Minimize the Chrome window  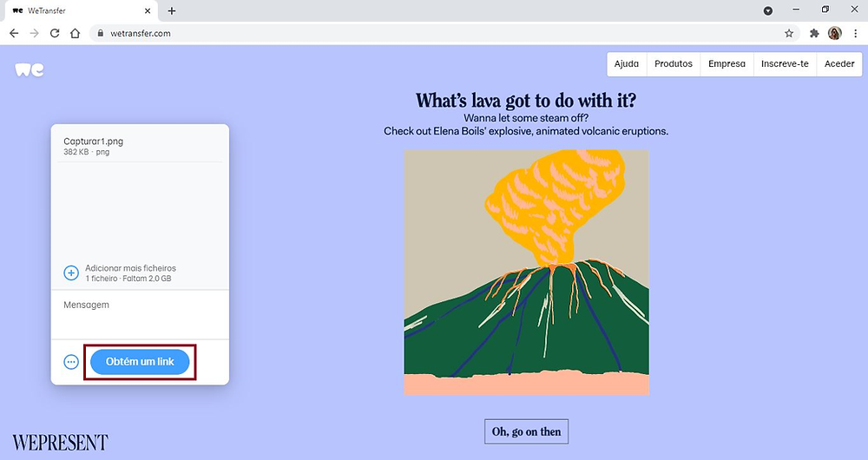796,10
